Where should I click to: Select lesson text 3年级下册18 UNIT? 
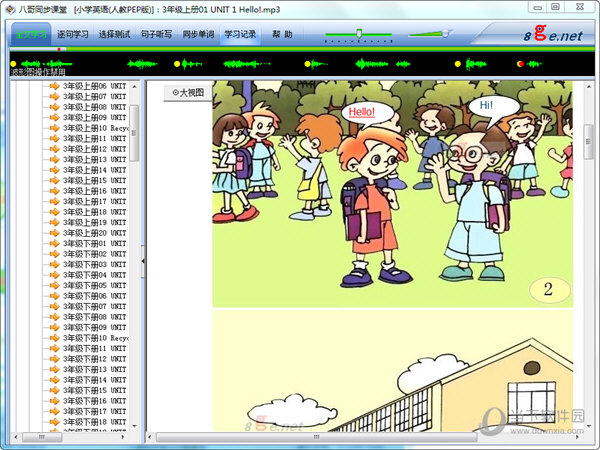click(95, 422)
